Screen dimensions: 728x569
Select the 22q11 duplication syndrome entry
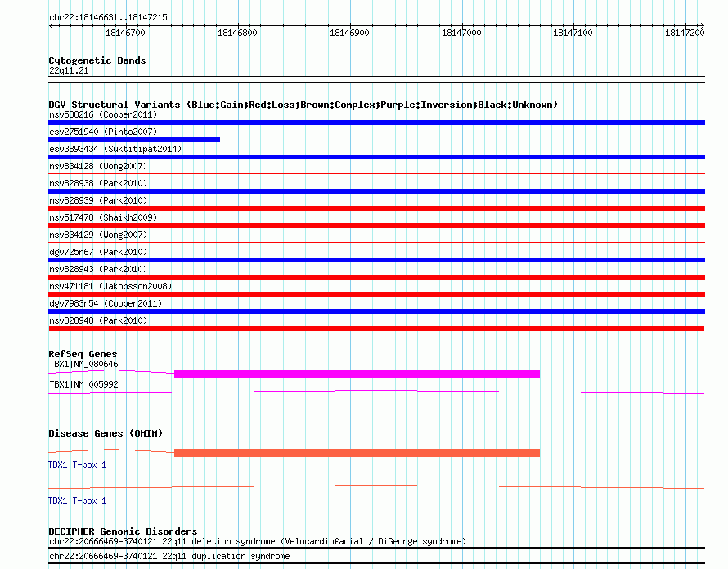pos(169,556)
